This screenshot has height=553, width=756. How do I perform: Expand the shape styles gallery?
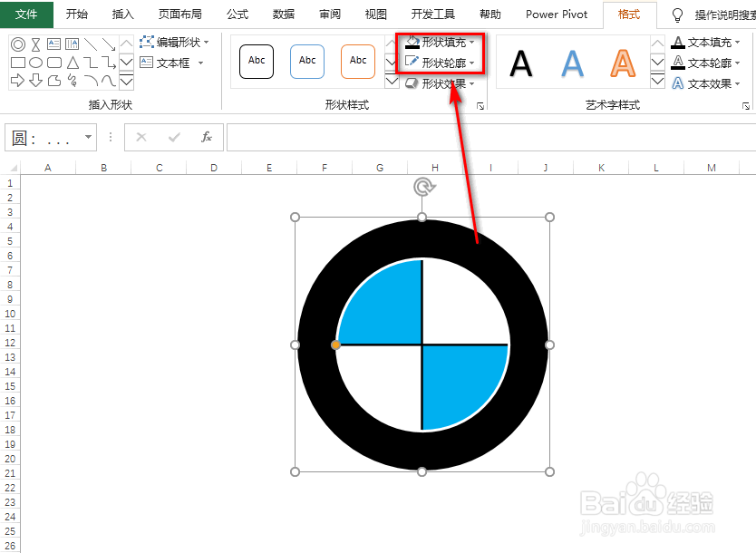(x=392, y=81)
